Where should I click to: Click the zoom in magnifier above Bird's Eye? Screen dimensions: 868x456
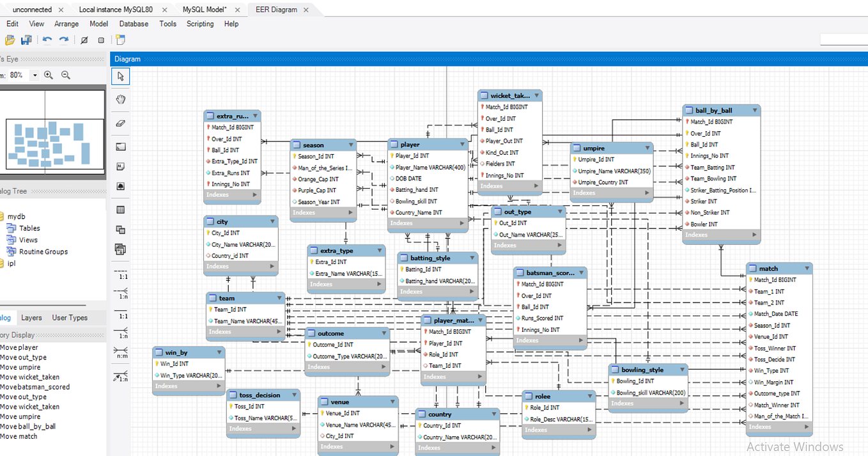49,75
